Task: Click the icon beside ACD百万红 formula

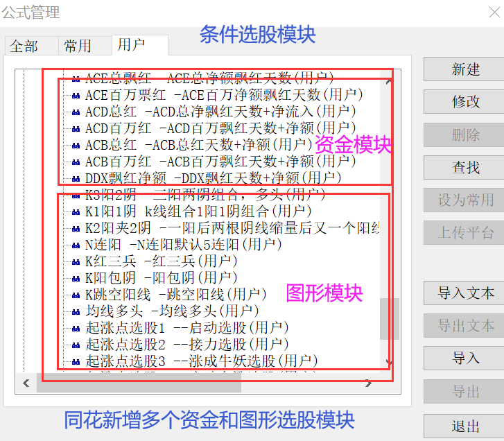Action: (76, 129)
